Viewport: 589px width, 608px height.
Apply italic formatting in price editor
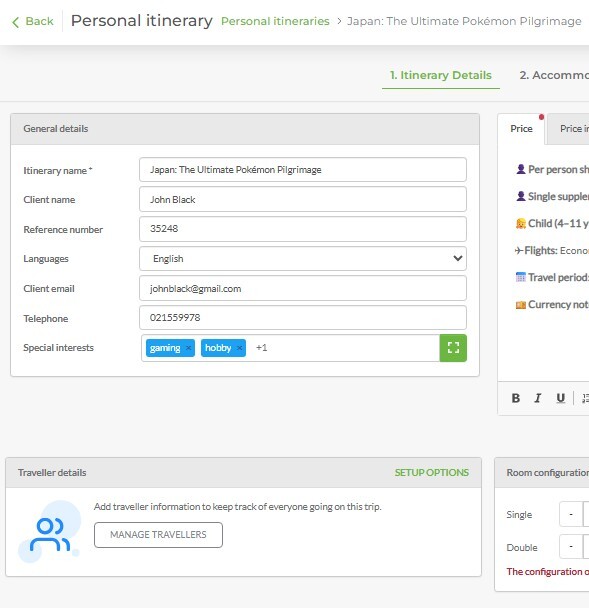click(538, 398)
